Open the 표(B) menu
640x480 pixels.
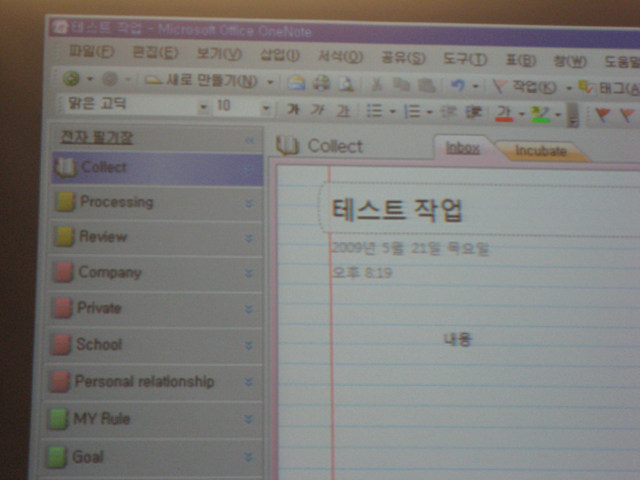click(520, 60)
